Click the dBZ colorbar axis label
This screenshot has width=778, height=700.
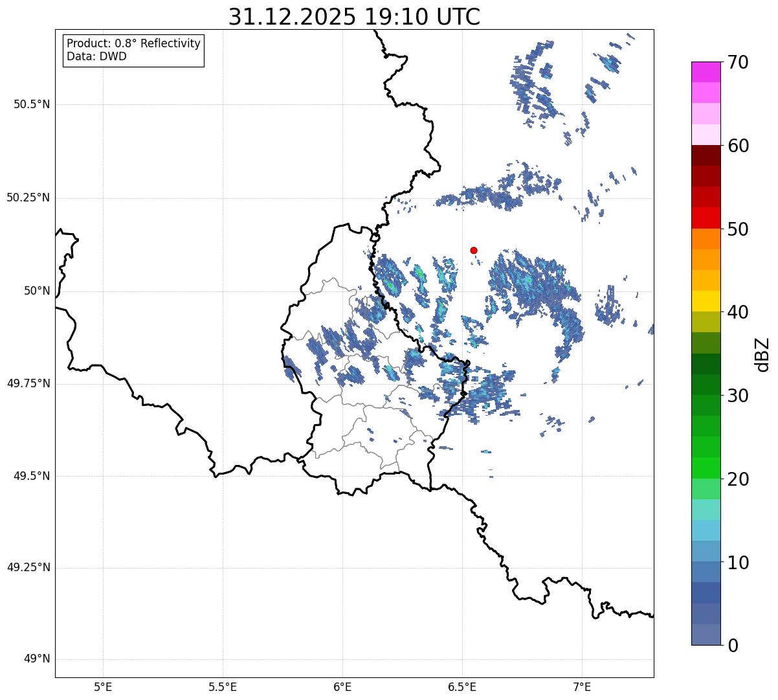(x=762, y=354)
